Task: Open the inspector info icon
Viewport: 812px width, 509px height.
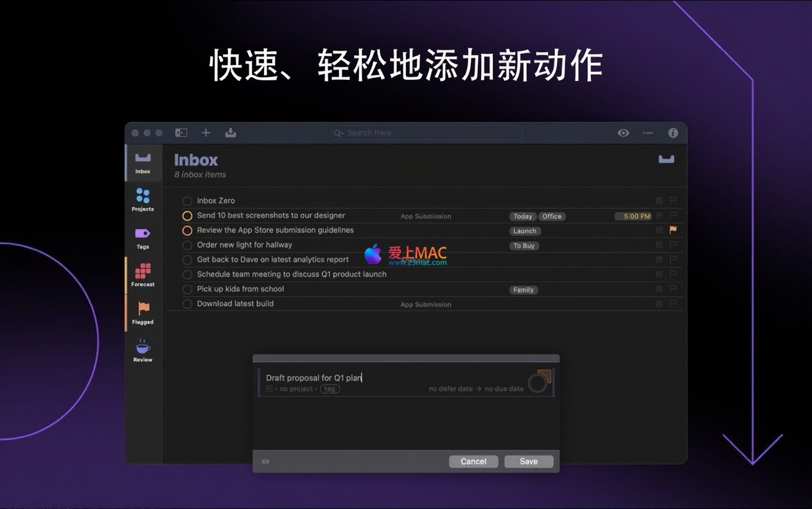Action: [x=673, y=132]
